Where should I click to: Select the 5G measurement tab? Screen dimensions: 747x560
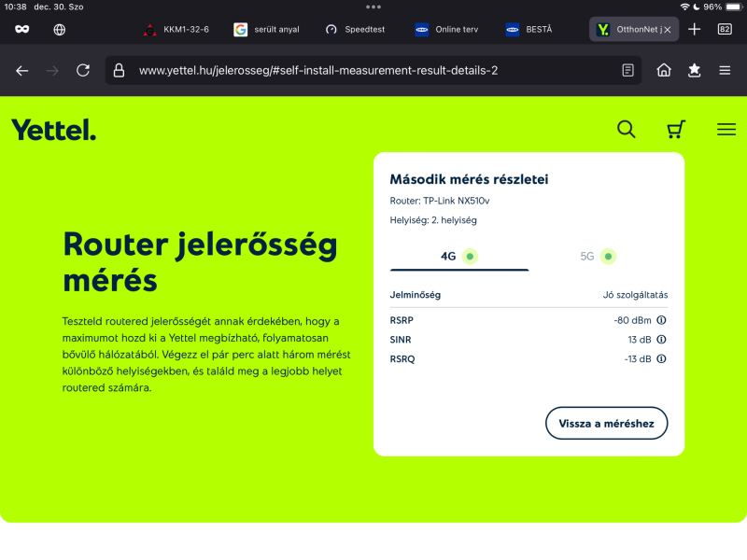tap(599, 257)
